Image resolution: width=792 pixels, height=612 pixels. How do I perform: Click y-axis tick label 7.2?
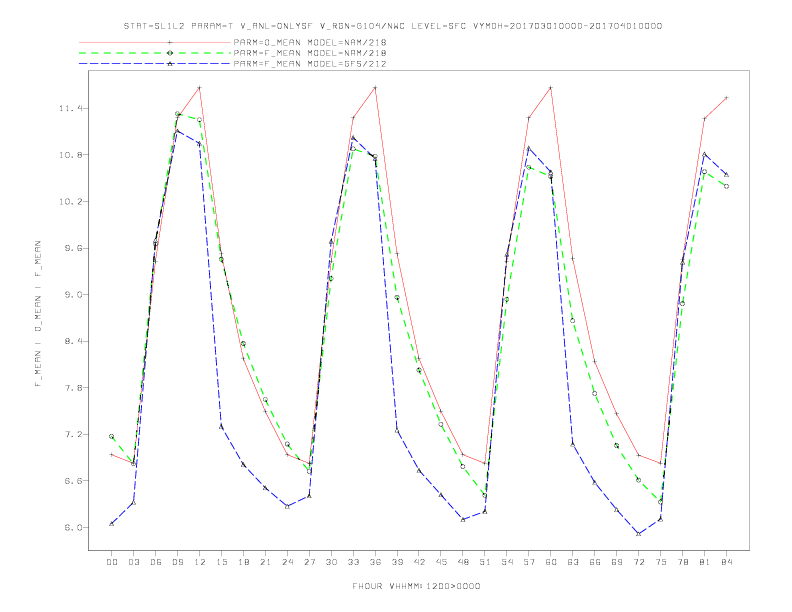[x=71, y=434]
